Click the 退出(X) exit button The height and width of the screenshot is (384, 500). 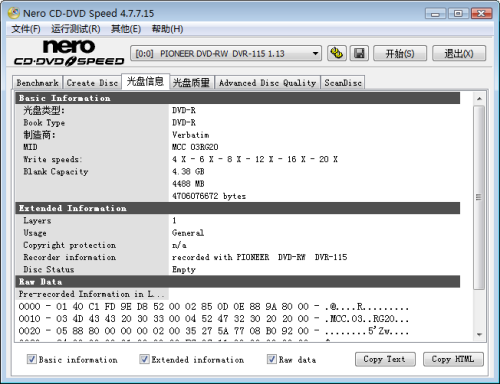(x=459, y=53)
